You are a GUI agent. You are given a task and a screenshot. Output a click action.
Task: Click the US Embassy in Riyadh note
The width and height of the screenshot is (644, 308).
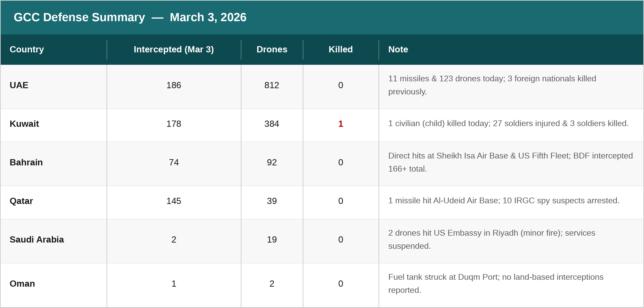coord(492,239)
